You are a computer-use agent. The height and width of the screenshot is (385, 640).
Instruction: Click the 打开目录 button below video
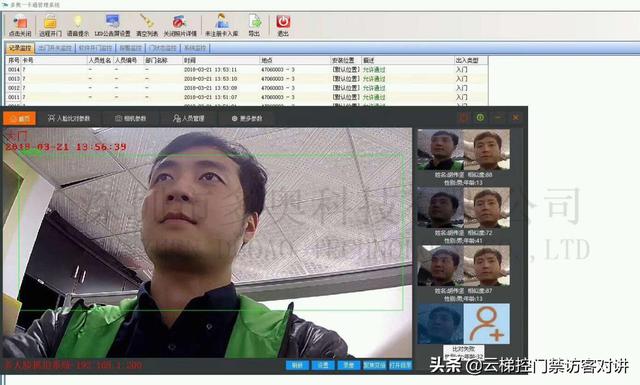point(400,365)
